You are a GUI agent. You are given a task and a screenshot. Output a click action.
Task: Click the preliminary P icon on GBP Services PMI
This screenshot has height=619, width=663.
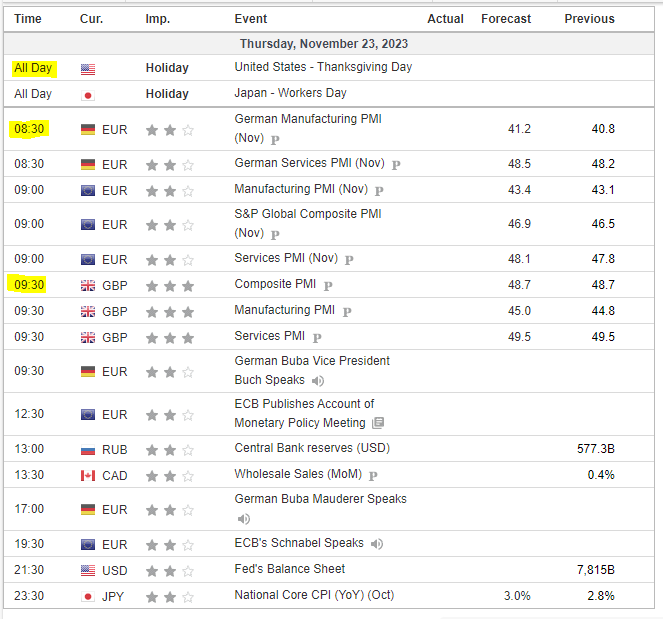pos(317,338)
